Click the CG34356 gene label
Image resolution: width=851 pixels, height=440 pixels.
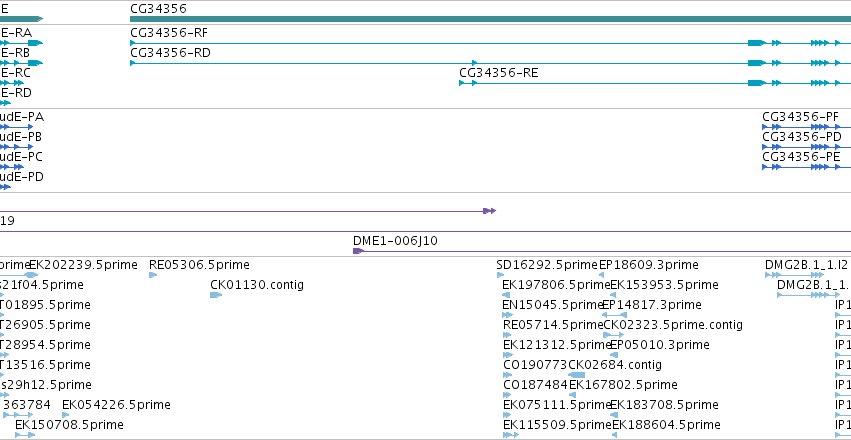coord(158,9)
